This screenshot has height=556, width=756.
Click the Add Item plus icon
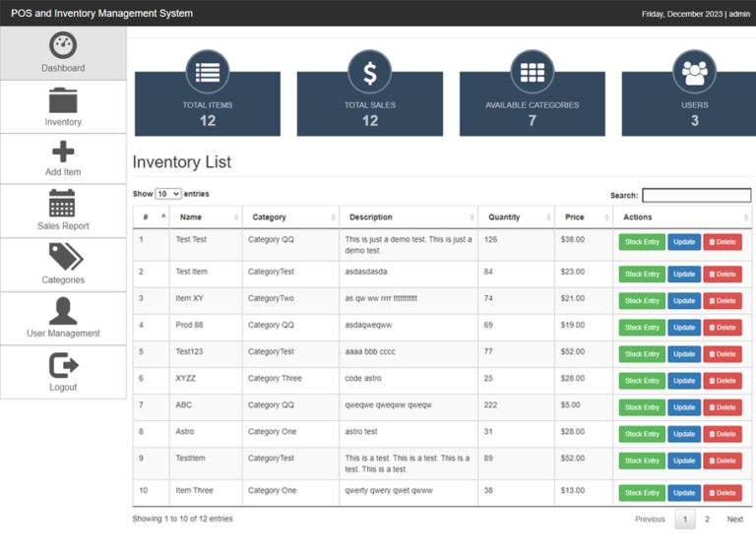tap(63, 152)
